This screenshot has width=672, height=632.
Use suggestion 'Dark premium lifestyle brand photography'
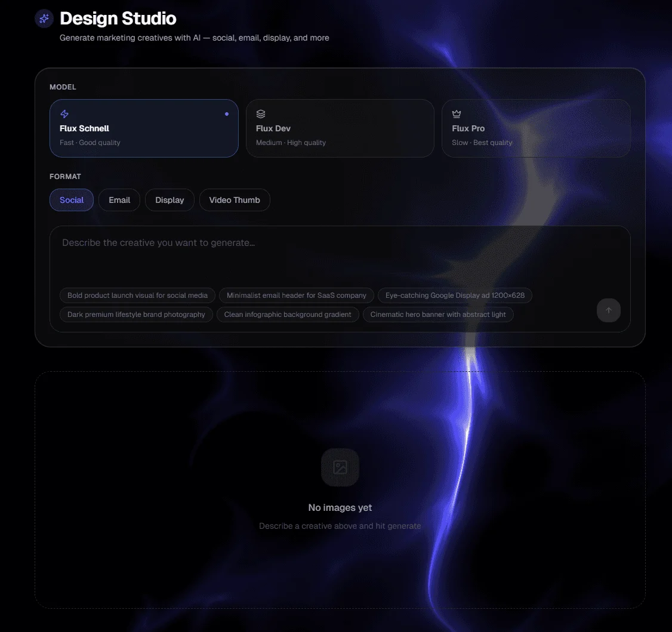[136, 315]
